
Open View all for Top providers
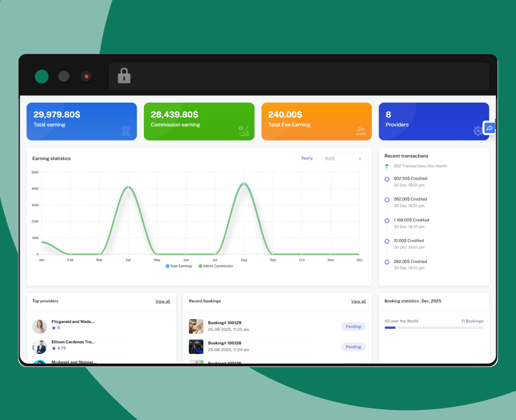coord(162,302)
